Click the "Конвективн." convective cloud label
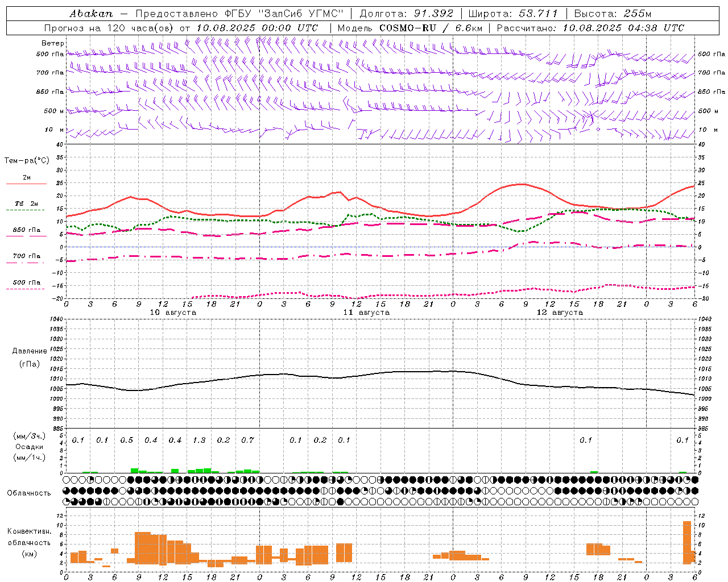The height and width of the screenshot is (582, 728). tap(30, 531)
